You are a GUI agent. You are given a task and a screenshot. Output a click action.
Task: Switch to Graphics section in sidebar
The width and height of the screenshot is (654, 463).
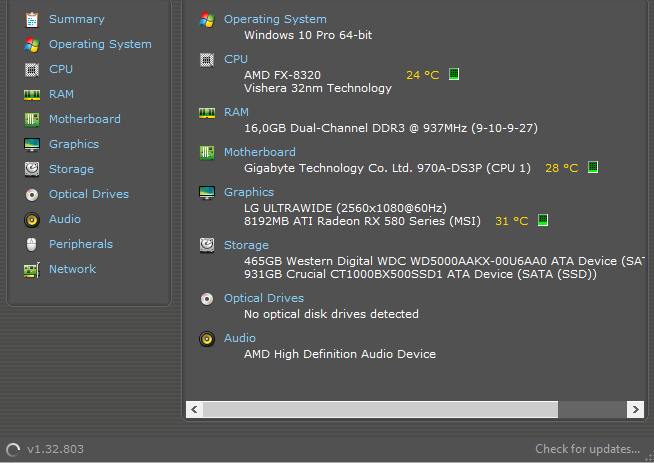click(x=74, y=144)
